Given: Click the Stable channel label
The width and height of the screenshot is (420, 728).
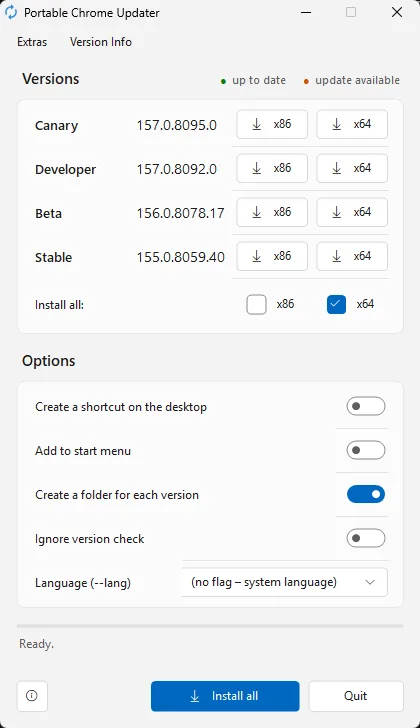Looking at the screenshot, I should click(53, 258).
